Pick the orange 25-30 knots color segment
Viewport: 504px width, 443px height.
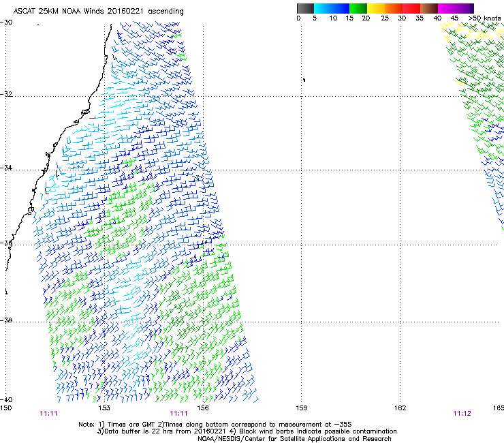click(394, 8)
